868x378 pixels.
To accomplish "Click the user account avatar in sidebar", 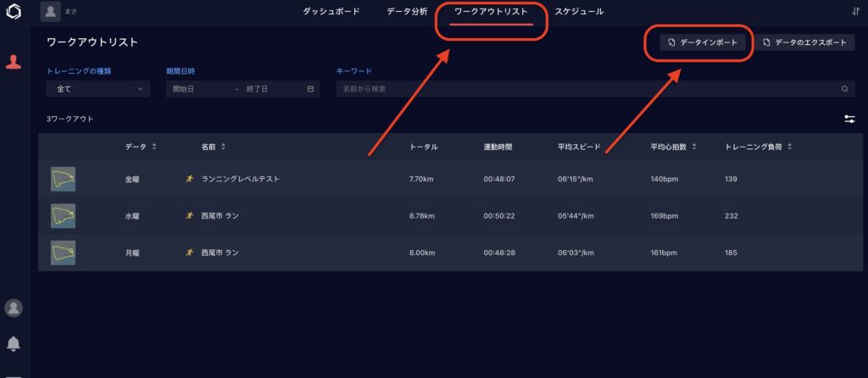I will (14, 308).
